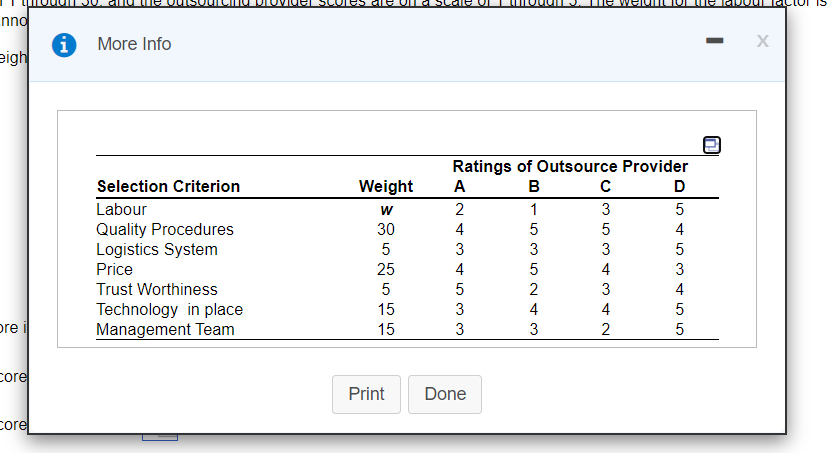Screen dimensions: 827x453
Task: Select the Logistics System row label
Action: click(x=156, y=249)
